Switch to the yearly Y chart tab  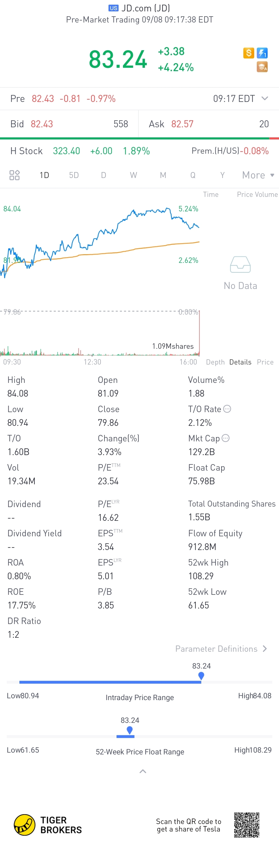[x=222, y=175]
